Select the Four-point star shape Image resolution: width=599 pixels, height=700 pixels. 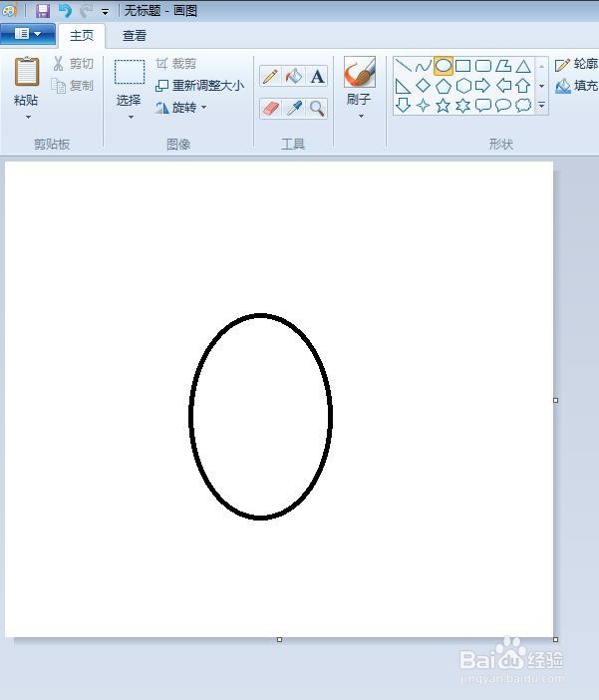pos(423,106)
